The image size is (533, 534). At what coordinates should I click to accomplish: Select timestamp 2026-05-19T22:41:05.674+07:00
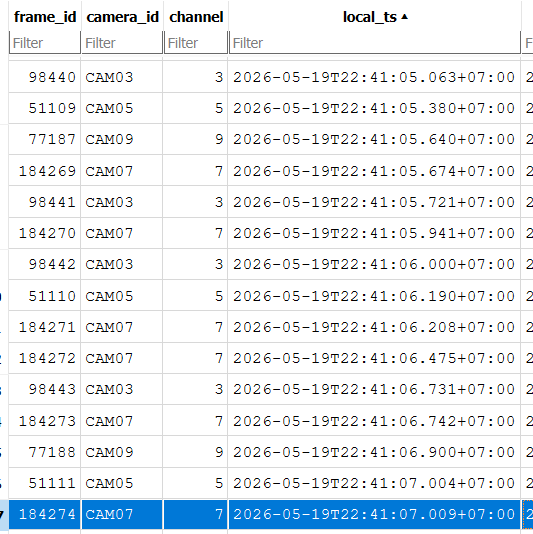pyautogui.click(x=374, y=171)
